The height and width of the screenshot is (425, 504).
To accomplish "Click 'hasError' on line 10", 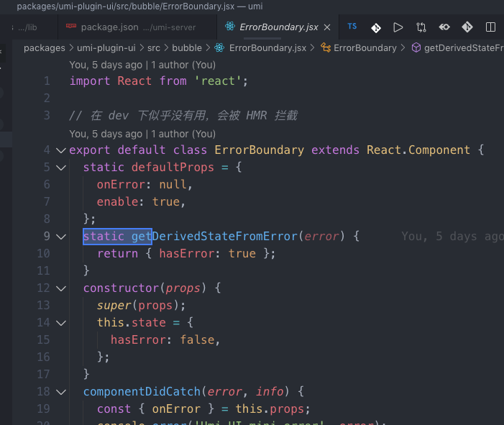I will 187,253.
